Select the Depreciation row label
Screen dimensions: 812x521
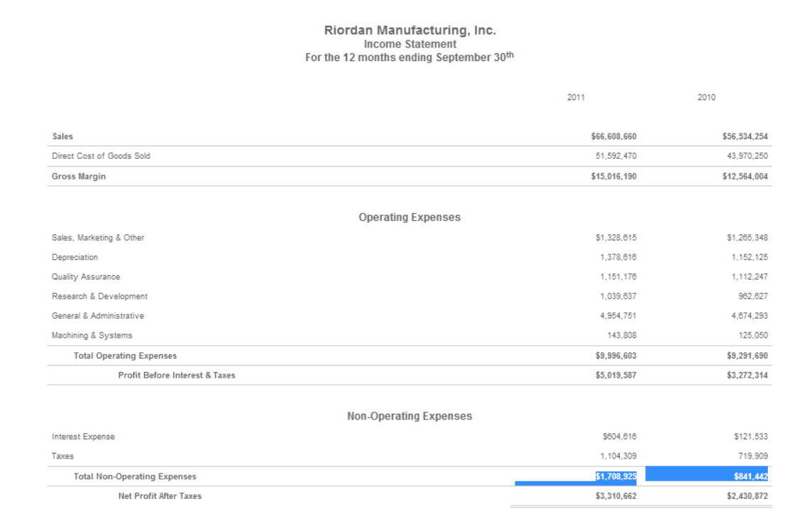pos(75,258)
